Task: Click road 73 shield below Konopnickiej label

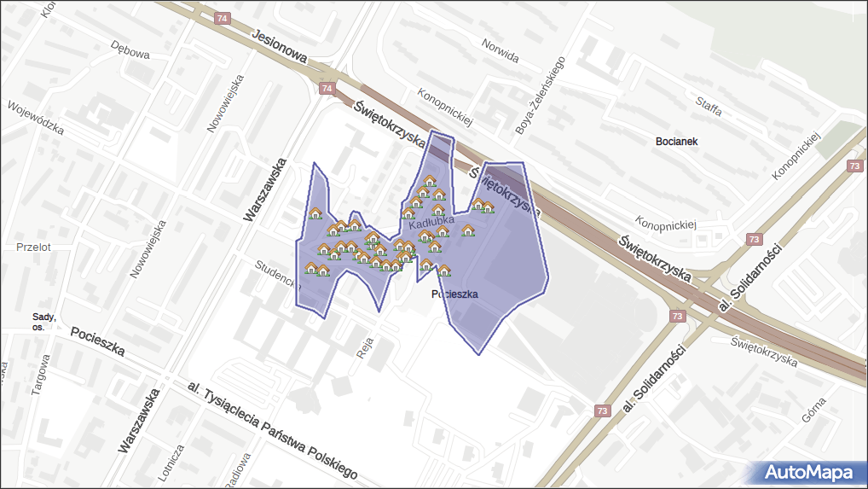Action: pos(753,240)
